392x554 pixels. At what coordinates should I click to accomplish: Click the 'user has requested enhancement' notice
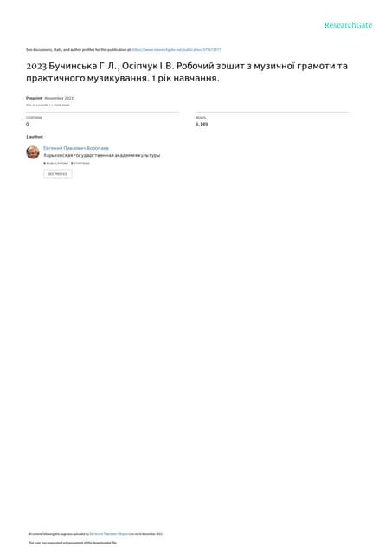73,543
